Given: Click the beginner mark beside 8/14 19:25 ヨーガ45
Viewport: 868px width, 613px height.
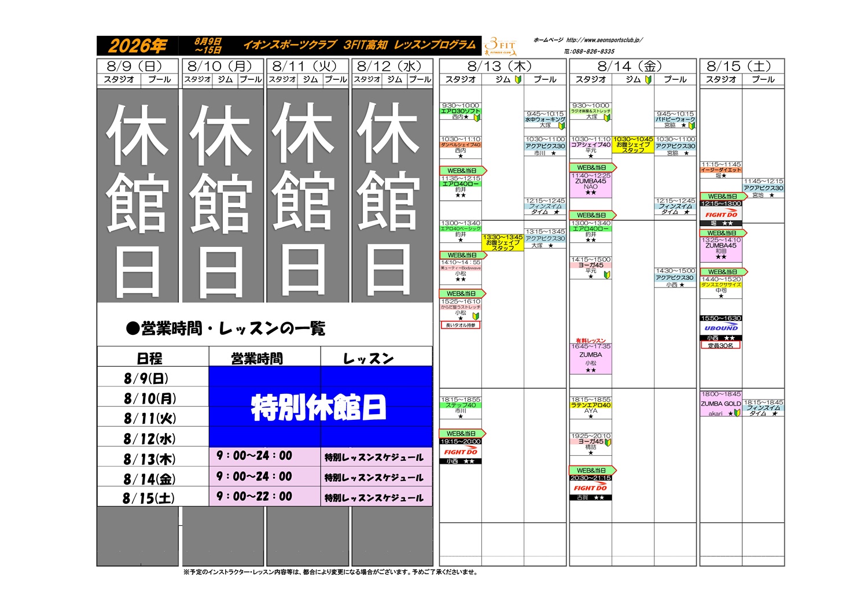Looking at the screenshot, I should (608, 442).
